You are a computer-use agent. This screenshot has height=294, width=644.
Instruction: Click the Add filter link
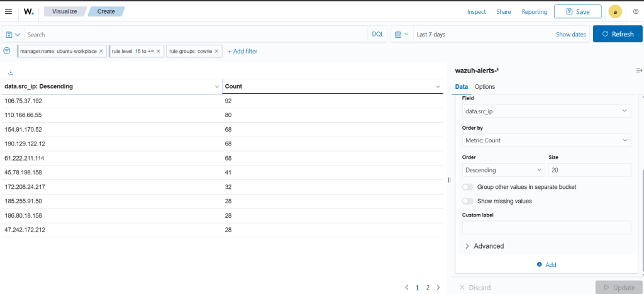coord(242,51)
